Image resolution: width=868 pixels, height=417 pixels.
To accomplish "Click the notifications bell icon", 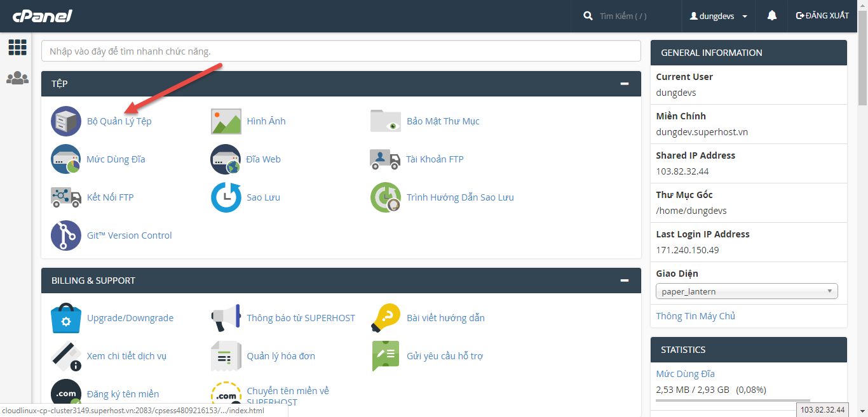I will tap(772, 16).
